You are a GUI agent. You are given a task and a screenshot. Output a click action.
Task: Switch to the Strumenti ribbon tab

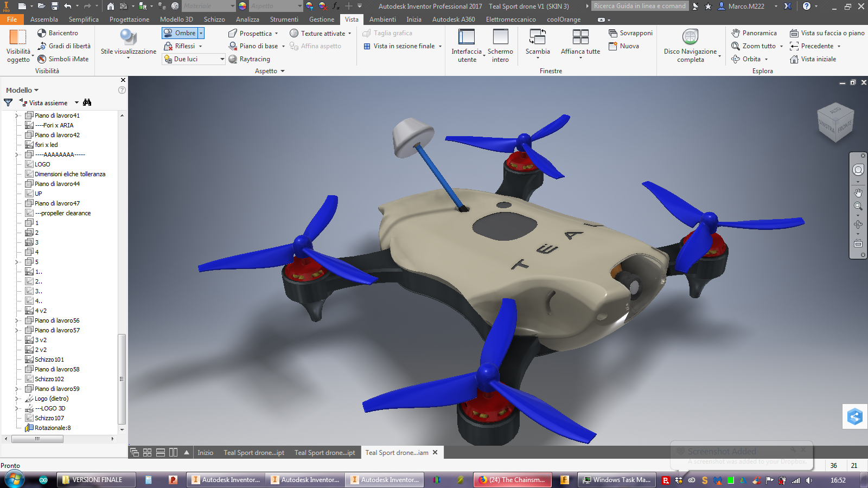[284, 19]
